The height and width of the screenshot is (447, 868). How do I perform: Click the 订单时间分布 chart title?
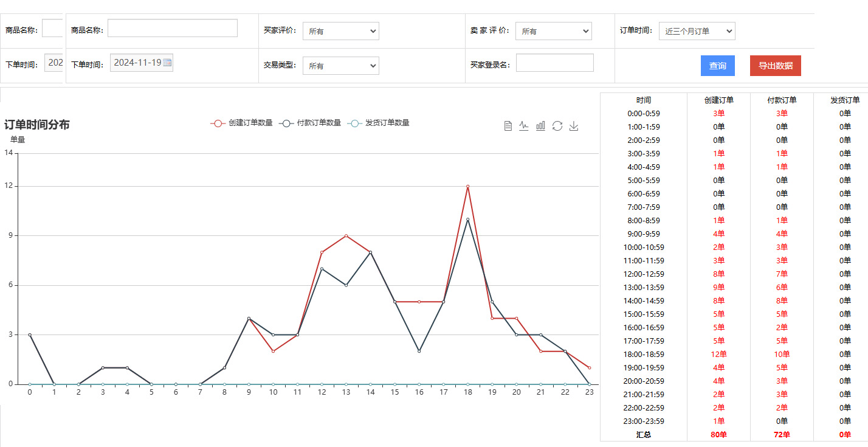(x=37, y=125)
